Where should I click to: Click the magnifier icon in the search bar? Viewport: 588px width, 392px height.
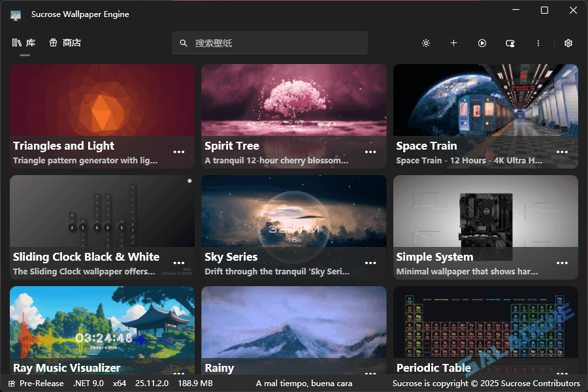click(x=184, y=42)
